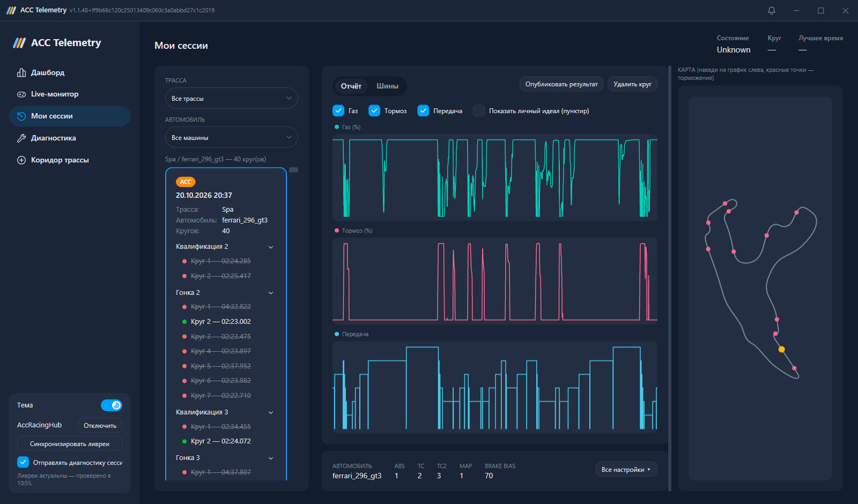Select Квалификация 3 Круг 2 — 02:24.072
Viewport: 858px width, 504px height.
[x=221, y=441]
